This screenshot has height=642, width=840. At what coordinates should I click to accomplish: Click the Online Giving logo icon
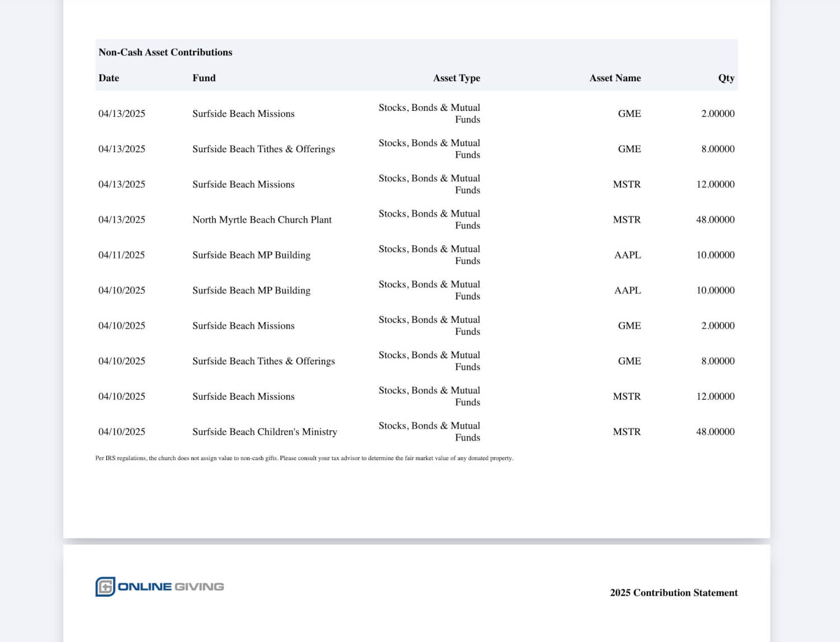point(105,587)
